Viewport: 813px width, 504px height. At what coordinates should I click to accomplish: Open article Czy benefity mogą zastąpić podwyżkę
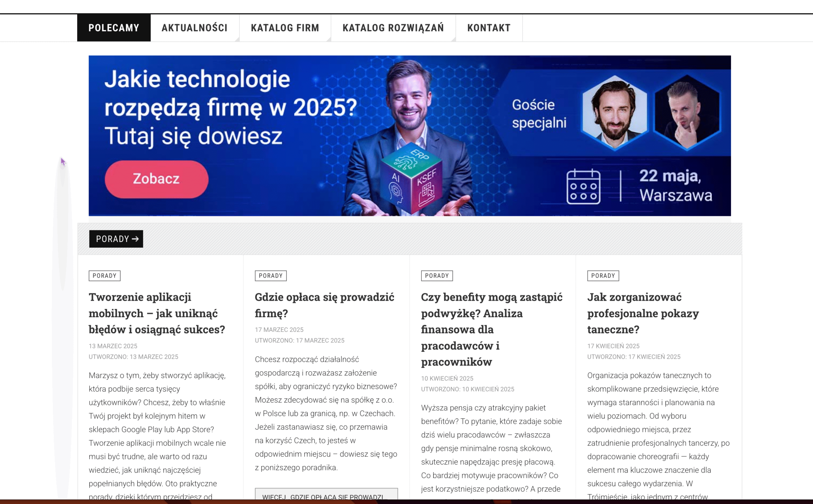(492, 329)
